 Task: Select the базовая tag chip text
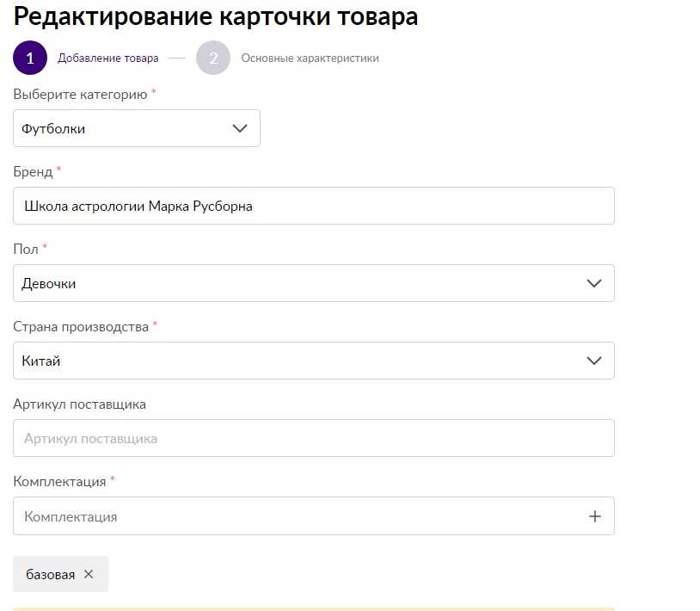(51, 574)
